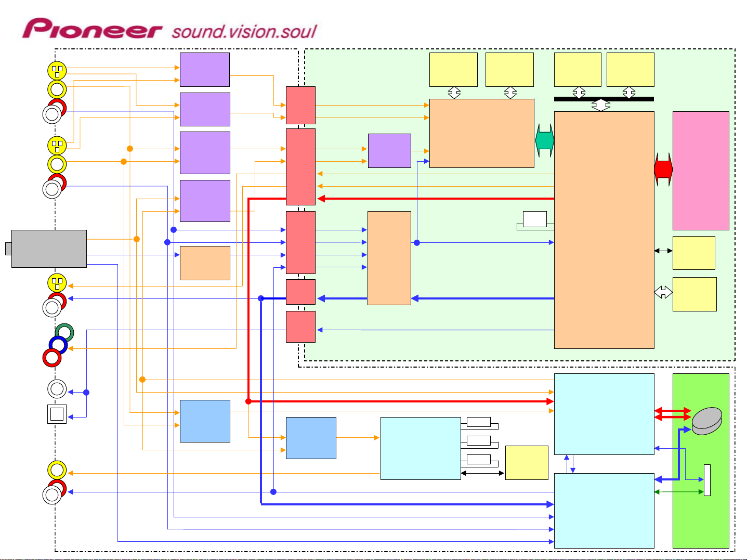Viewport: 747px width, 560px height.
Task: Select the small orange block under the purple stack
Action: click(x=205, y=263)
